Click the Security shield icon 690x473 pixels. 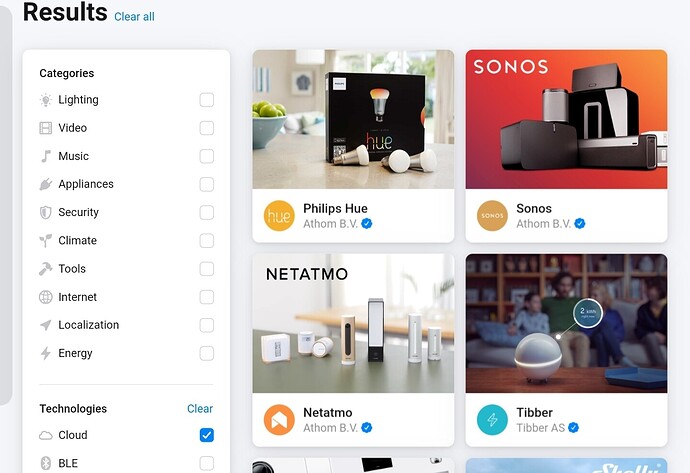tap(46, 213)
